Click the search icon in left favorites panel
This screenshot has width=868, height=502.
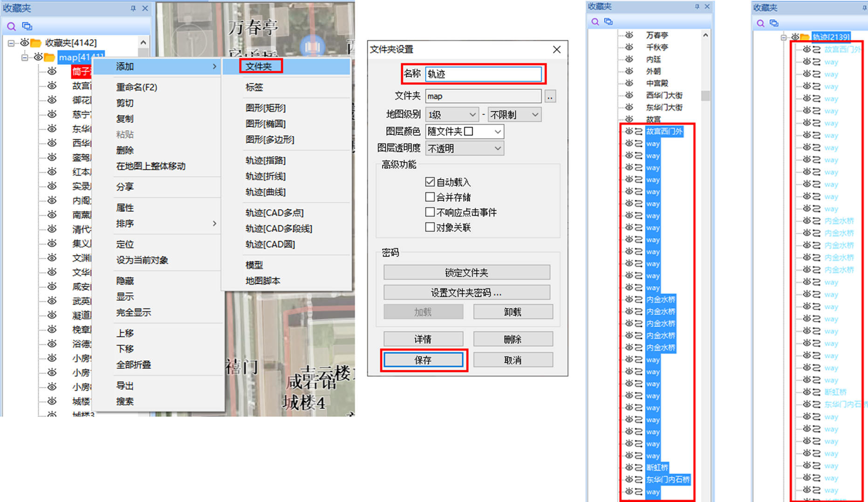pyautogui.click(x=11, y=27)
